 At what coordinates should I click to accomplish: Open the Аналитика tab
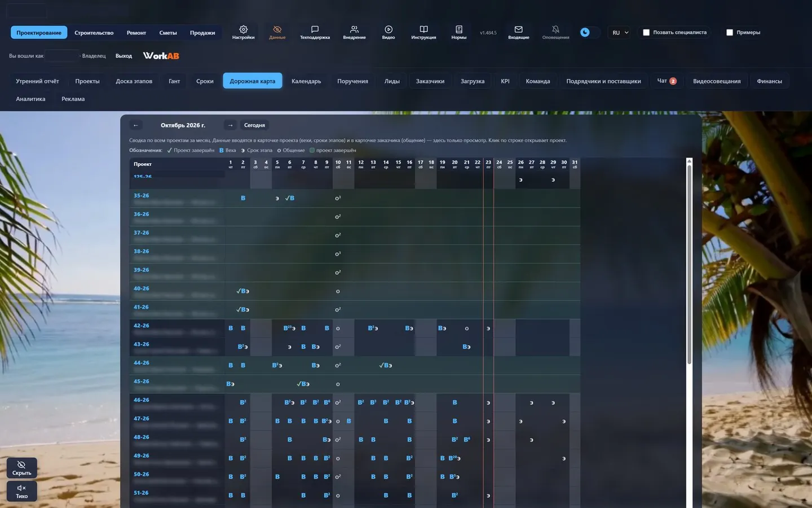30,99
